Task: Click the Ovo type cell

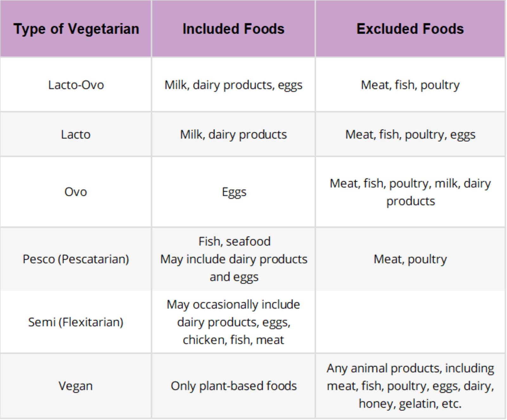Action: pos(76,192)
